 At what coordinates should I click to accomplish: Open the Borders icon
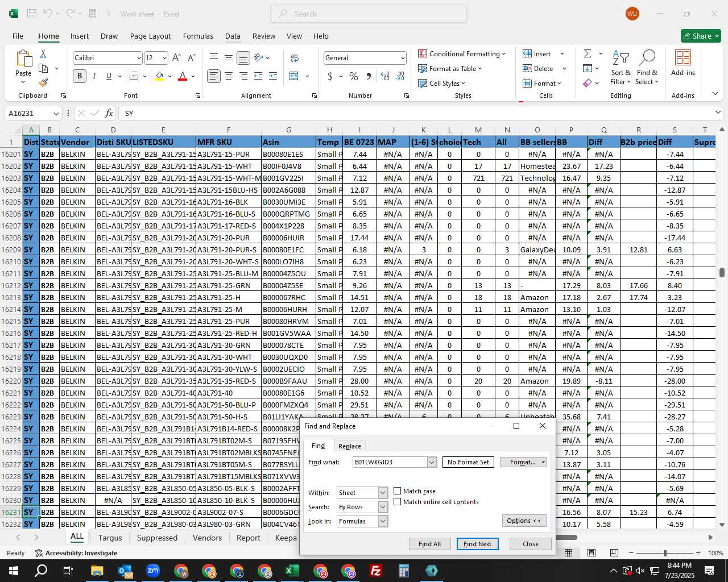click(x=134, y=76)
